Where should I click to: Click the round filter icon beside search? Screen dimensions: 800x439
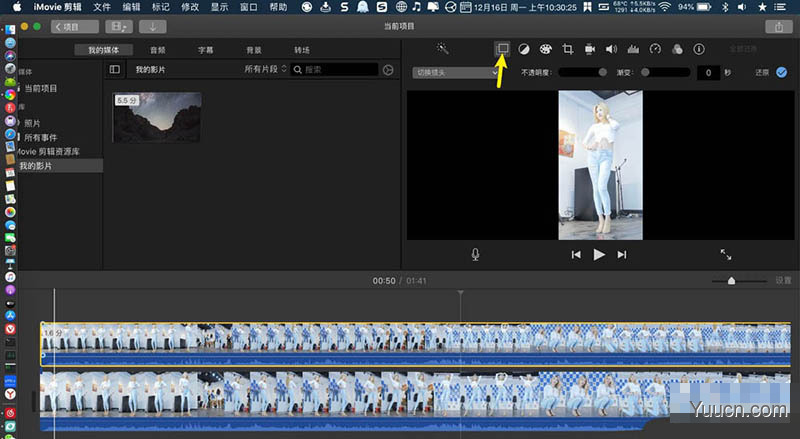pos(388,70)
